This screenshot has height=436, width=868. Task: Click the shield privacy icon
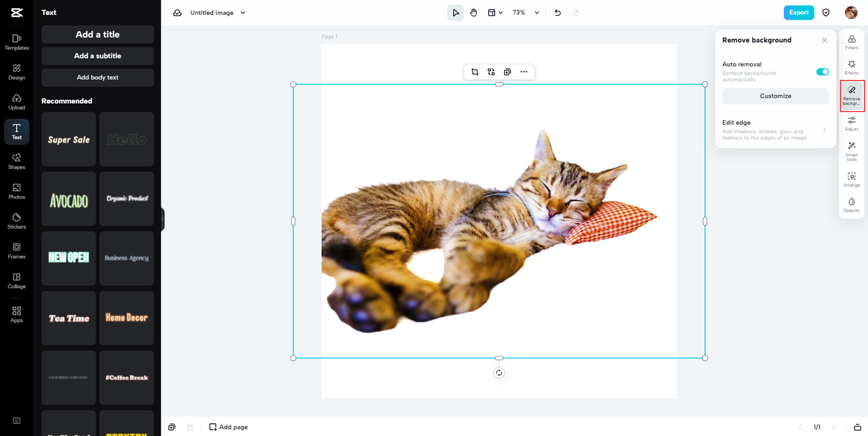click(x=826, y=12)
